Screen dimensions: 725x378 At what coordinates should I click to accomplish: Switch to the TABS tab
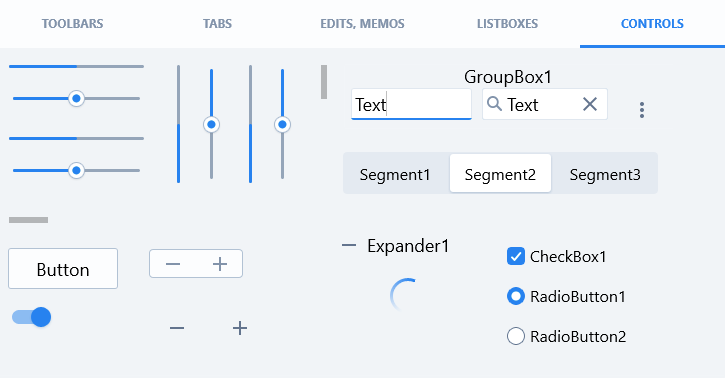pyautogui.click(x=217, y=24)
